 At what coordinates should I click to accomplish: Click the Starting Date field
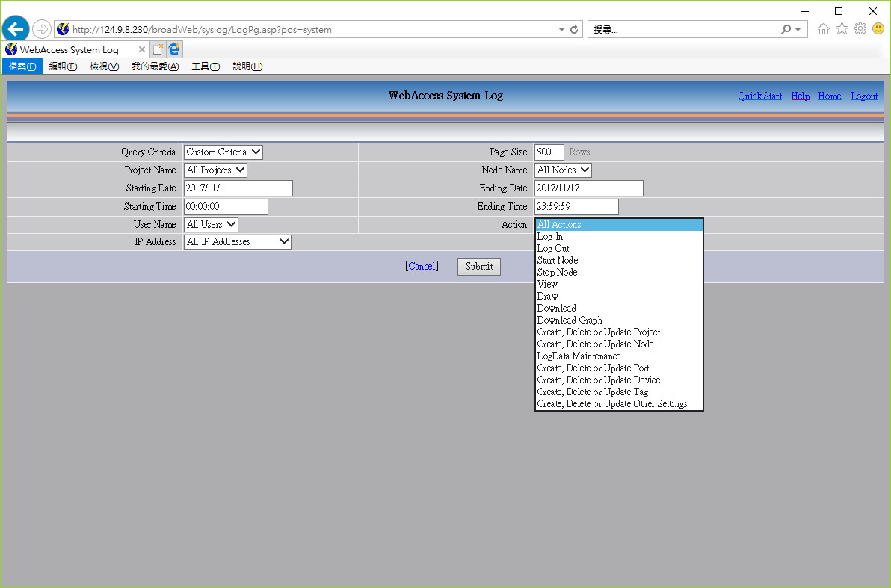point(238,188)
